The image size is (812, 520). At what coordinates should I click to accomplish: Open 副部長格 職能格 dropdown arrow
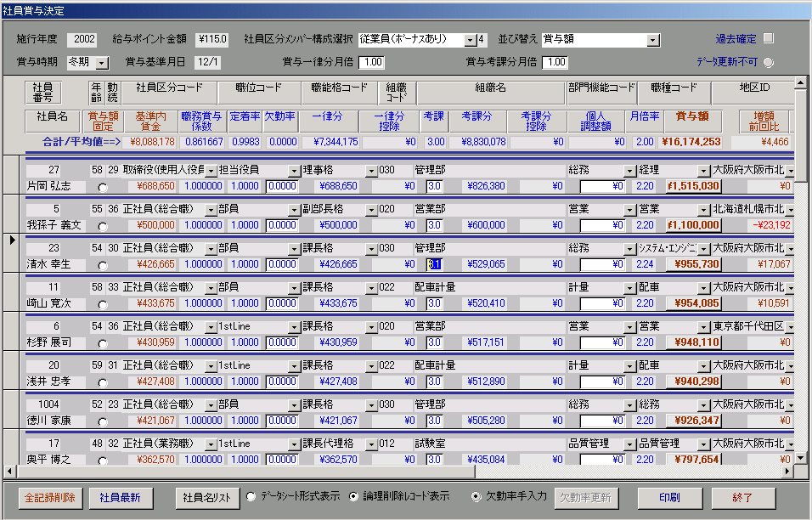coord(371,210)
